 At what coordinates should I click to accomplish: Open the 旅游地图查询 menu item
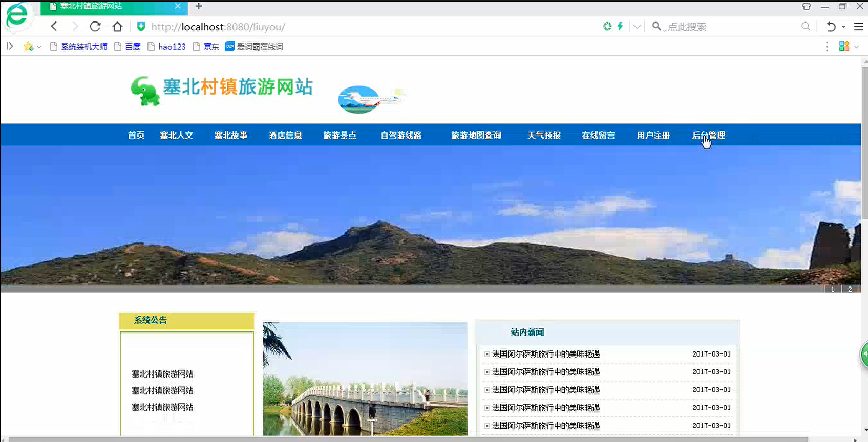(476, 135)
